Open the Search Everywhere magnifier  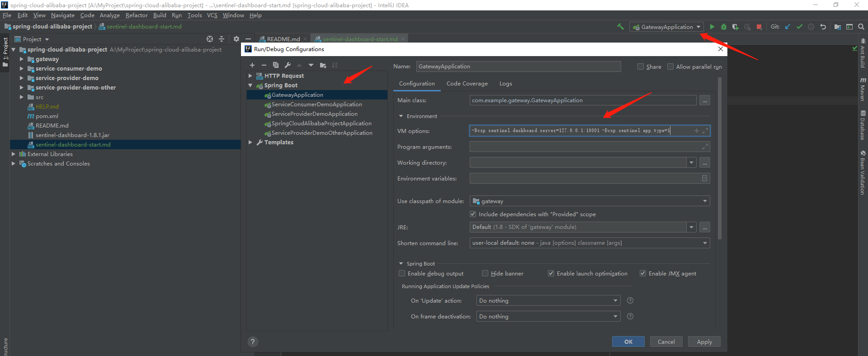(x=861, y=27)
